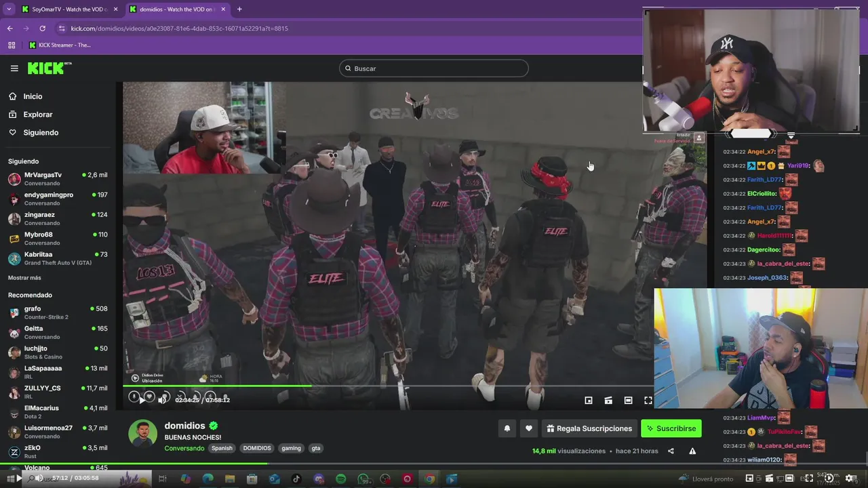868x488 pixels.
Task: Open the Kick hamburger menu
Action: pyautogui.click(x=14, y=68)
